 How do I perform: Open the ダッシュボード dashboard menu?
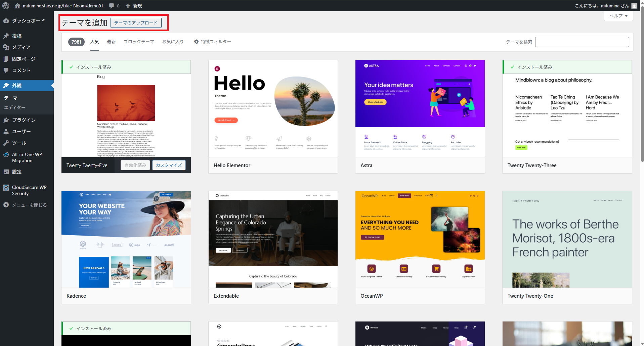point(28,21)
